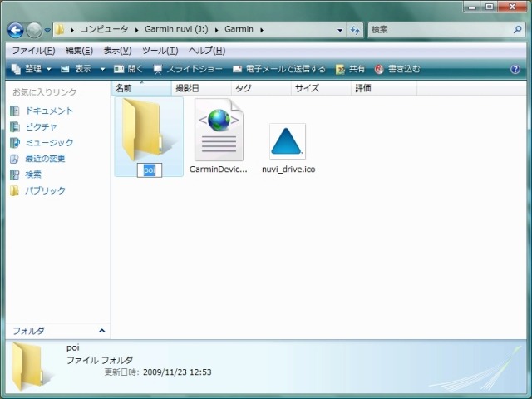
Task: Open ミュージック favorite link
Action: (49, 142)
